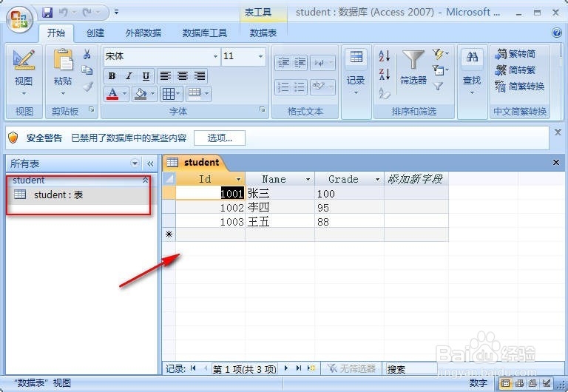
Task: Click the Cut scissors icon
Action: tap(87, 54)
